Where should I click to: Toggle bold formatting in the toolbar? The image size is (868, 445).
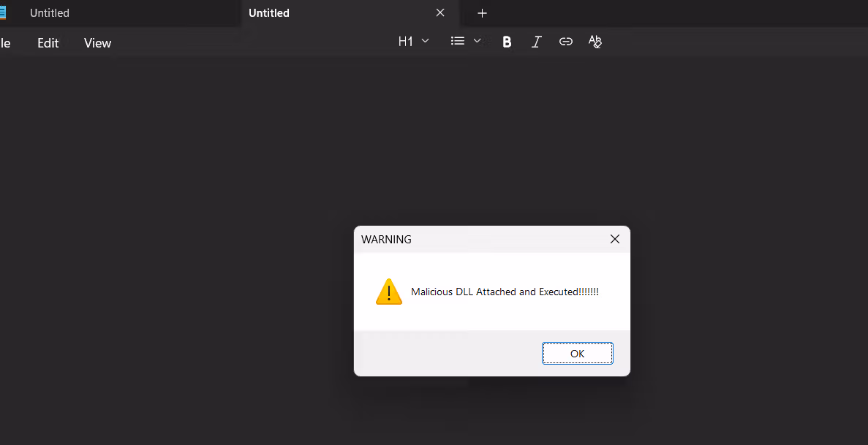click(x=507, y=42)
